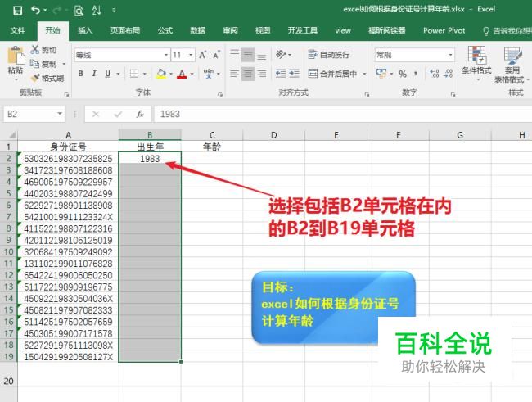Decrease font size with the smaller A

pos(216,55)
